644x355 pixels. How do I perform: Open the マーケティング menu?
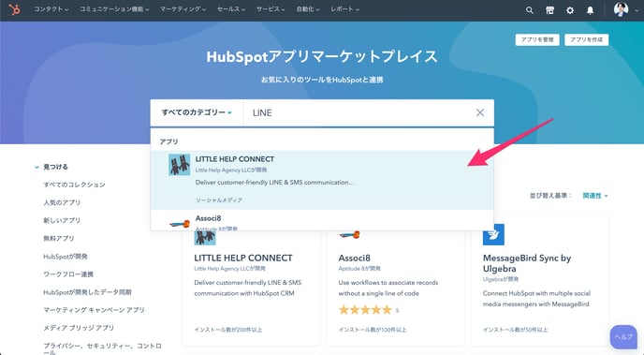pyautogui.click(x=183, y=9)
